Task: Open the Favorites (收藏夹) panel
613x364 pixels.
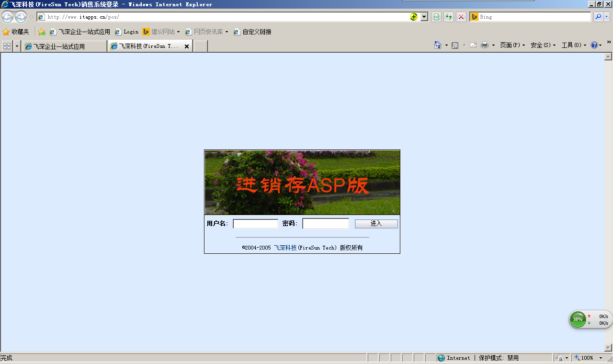Action: (x=16, y=32)
